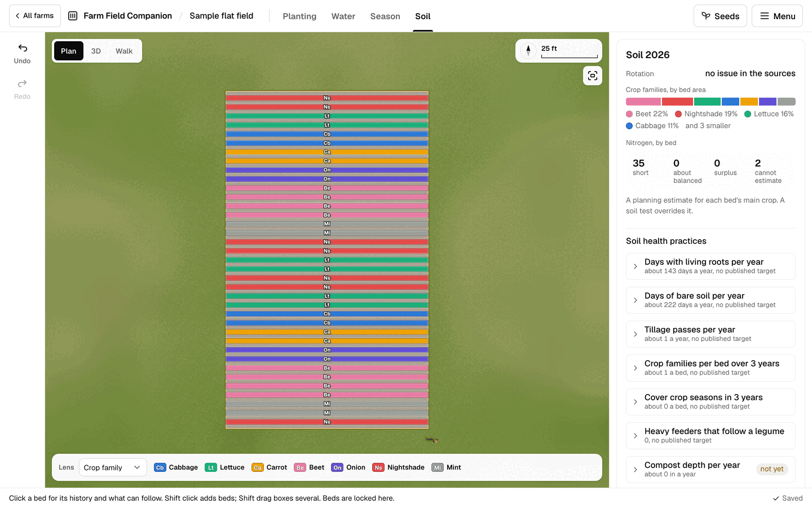Expand Days of bare soil per year
The height and width of the screenshot is (508, 812).
710,300
